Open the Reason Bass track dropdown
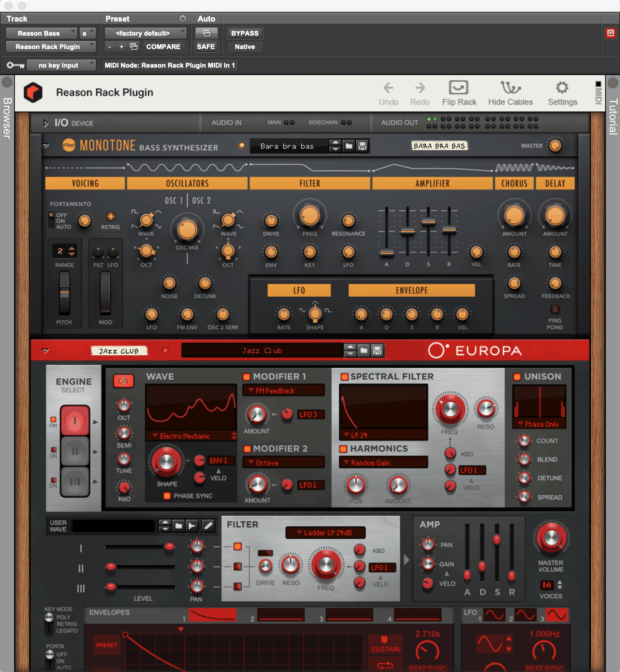Viewport: 620px width, 672px height. point(42,33)
